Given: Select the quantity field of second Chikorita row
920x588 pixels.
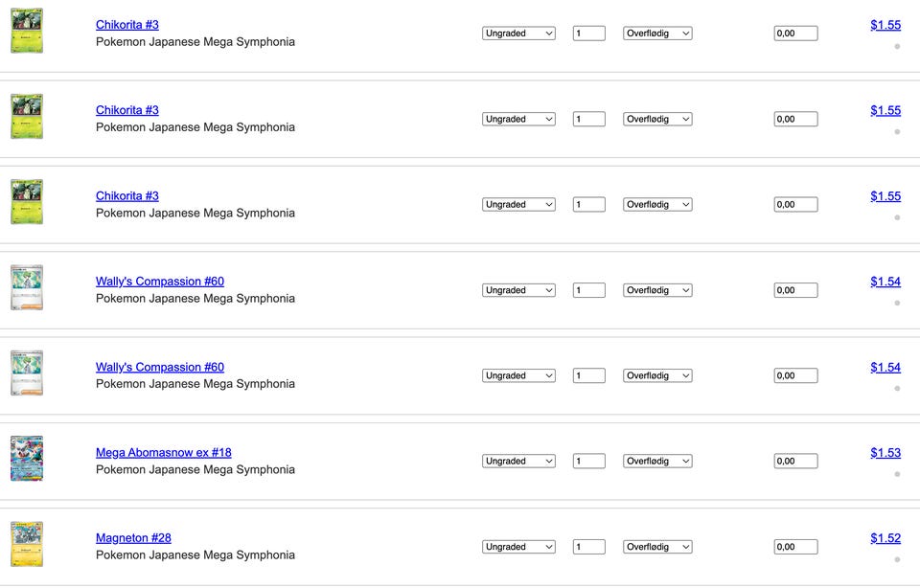Looking at the screenshot, I should pos(589,119).
